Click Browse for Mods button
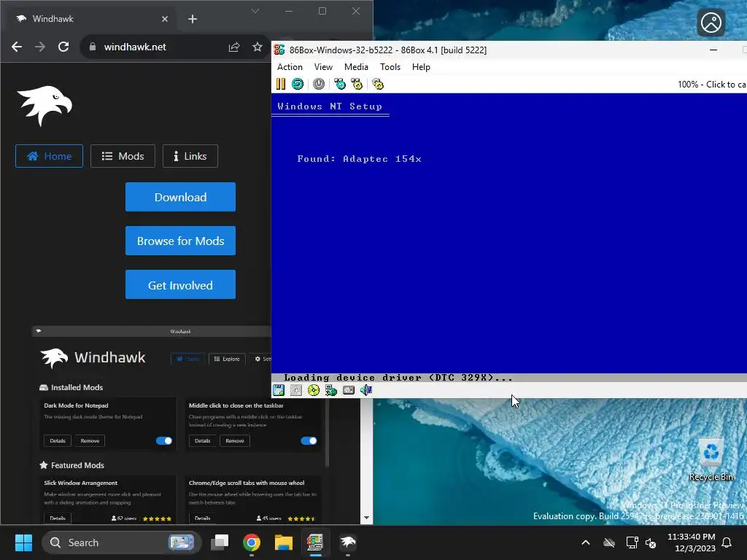Screen dimensions: 747x560 [181, 241]
